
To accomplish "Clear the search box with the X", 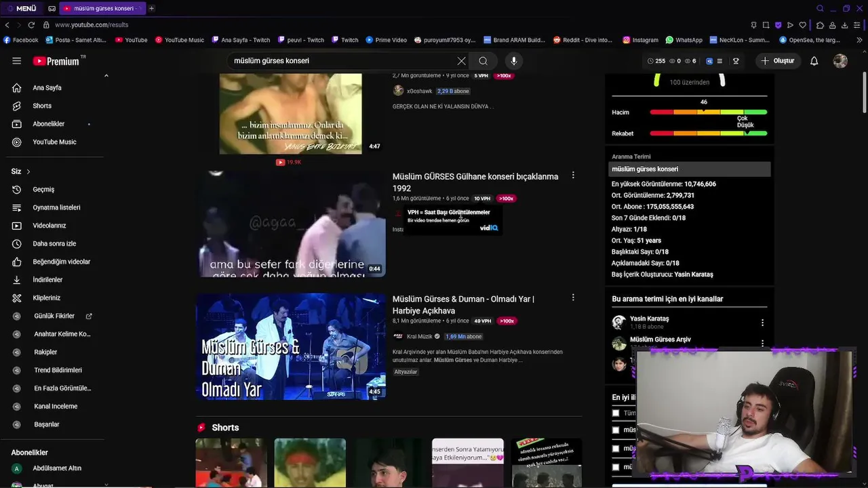I will coord(461,61).
